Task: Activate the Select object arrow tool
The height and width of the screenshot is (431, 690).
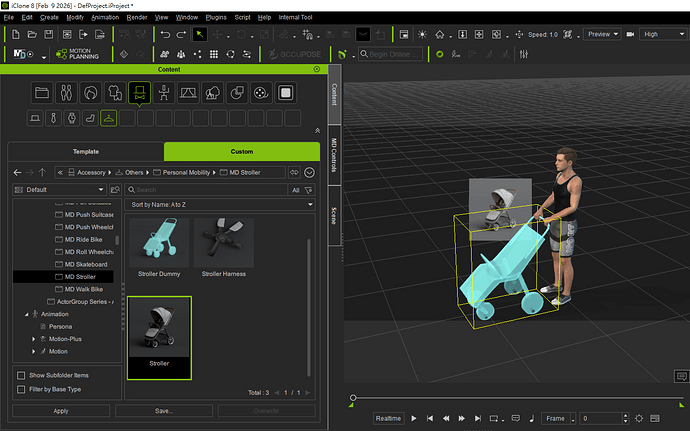Action: coord(200,34)
